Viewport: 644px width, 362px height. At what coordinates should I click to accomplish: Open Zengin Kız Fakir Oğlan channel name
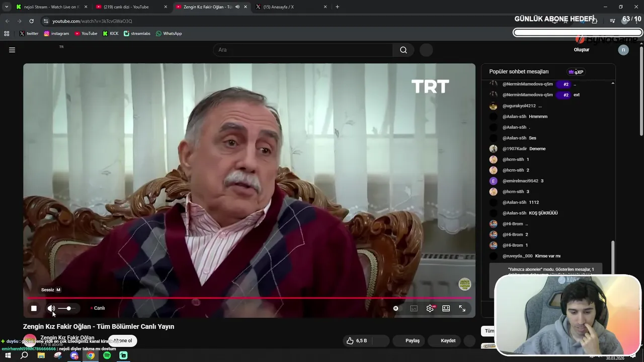67,337
